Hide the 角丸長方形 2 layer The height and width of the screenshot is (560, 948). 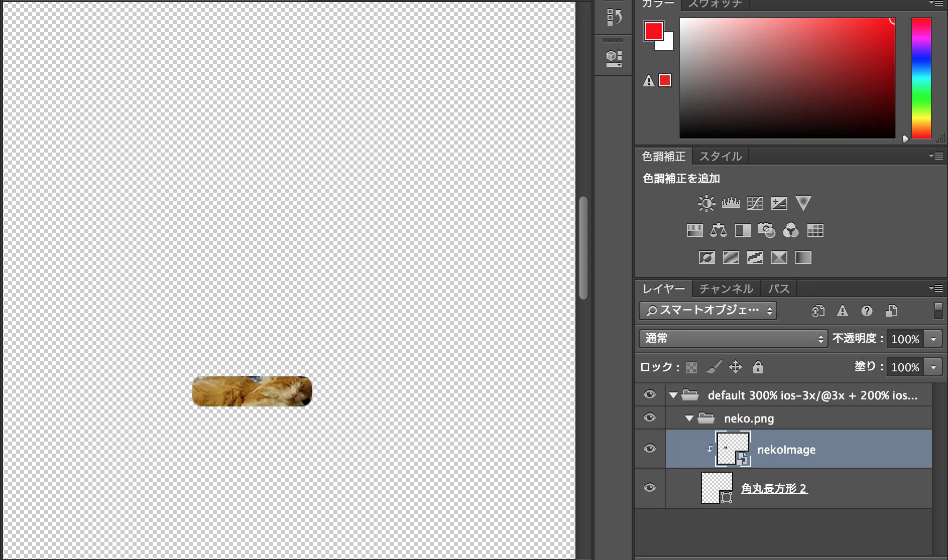click(650, 488)
